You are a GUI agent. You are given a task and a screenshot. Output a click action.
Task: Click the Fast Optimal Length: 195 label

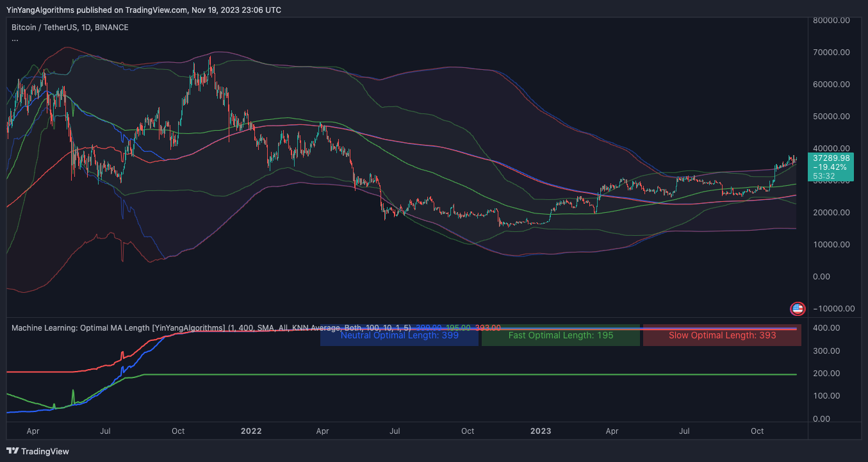tap(561, 335)
